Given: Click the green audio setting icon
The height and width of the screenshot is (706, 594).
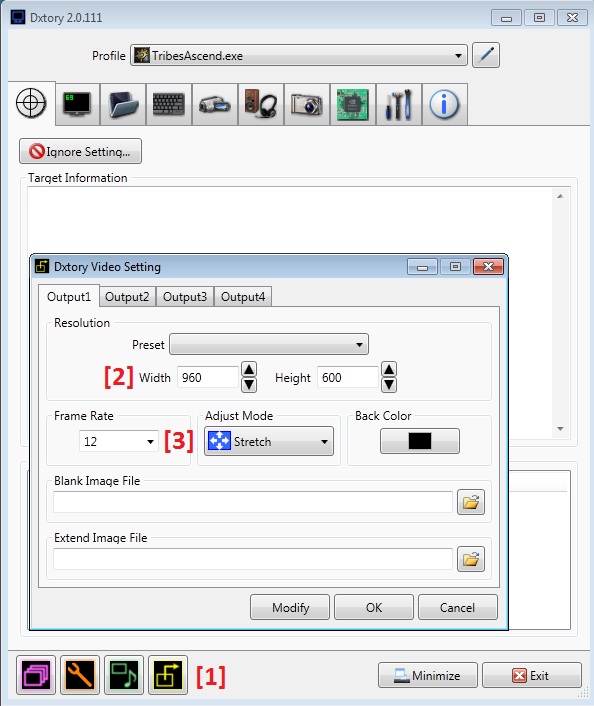Looking at the screenshot, I should [124, 675].
